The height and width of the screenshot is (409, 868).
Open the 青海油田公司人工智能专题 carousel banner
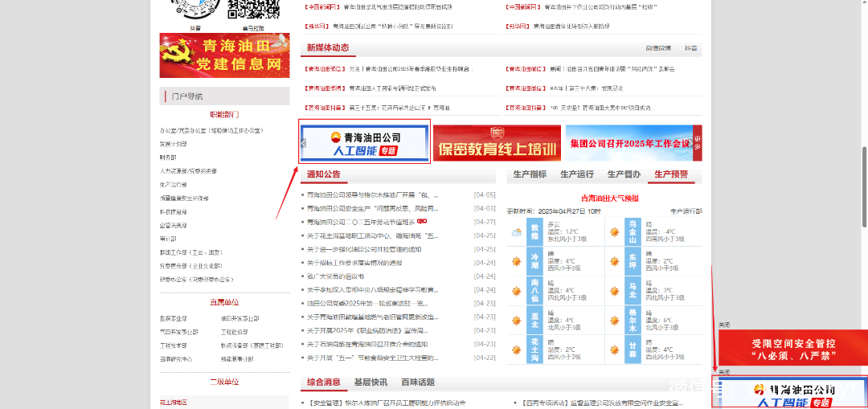365,143
